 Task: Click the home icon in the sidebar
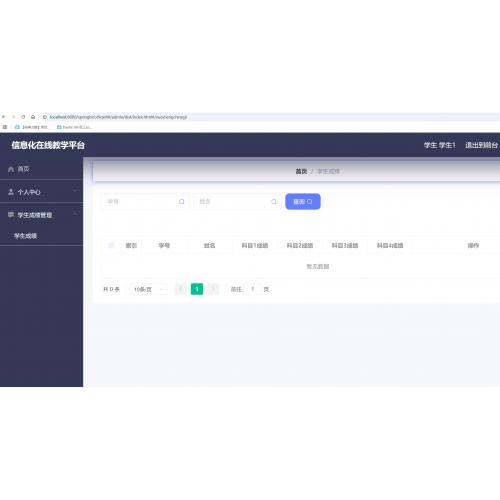coord(11,169)
